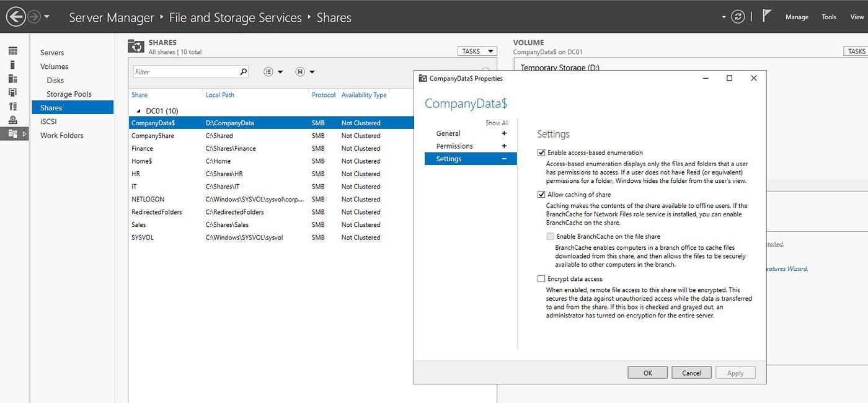Image resolution: width=868 pixels, height=403 pixels.
Task: Click the OK button
Action: [648, 373]
